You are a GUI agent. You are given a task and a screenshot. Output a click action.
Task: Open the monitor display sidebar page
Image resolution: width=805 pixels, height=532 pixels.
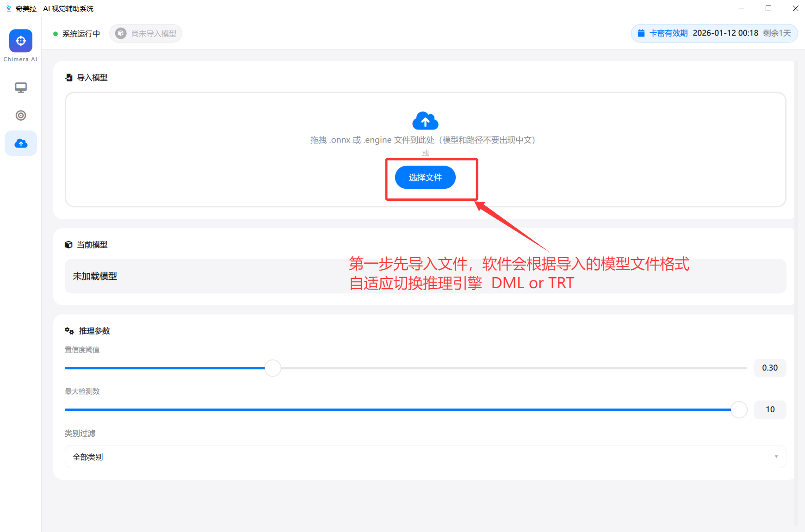(x=21, y=87)
